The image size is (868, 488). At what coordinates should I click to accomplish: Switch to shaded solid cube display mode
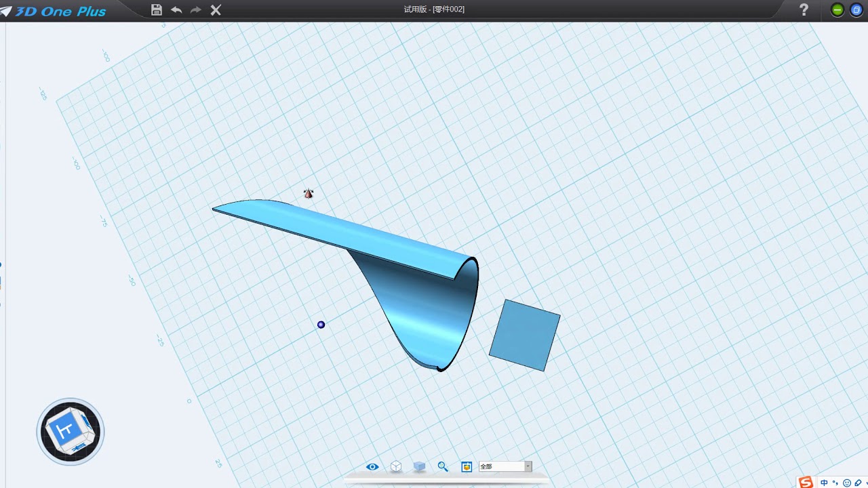[x=419, y=466]
